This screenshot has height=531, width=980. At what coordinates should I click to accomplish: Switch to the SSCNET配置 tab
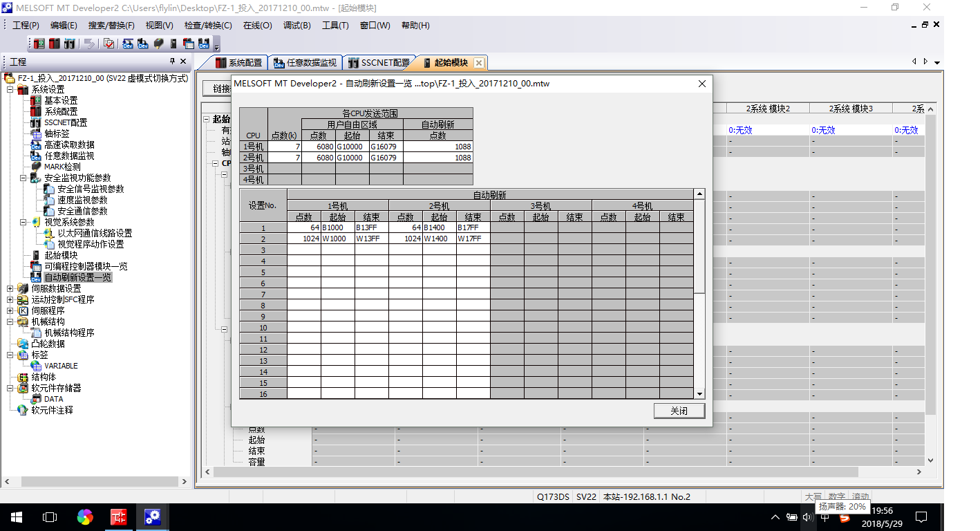click(379, 63)
